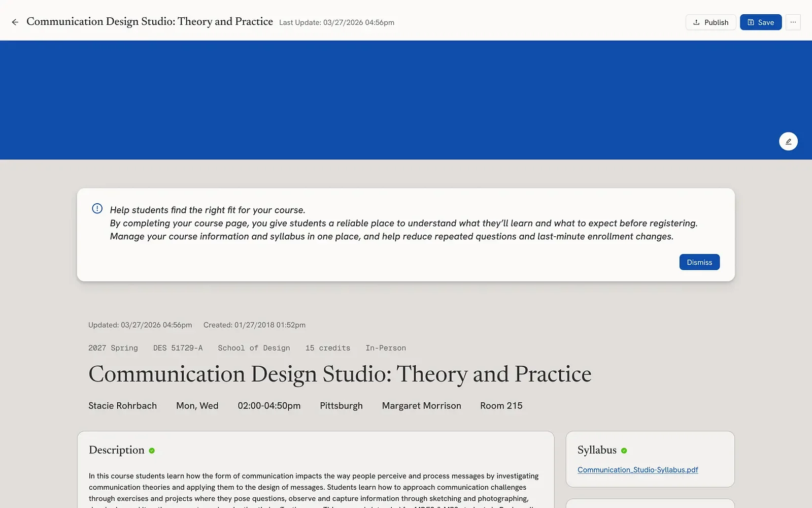
Task: Click the Updated timestamp text
Action: (140, 325)
